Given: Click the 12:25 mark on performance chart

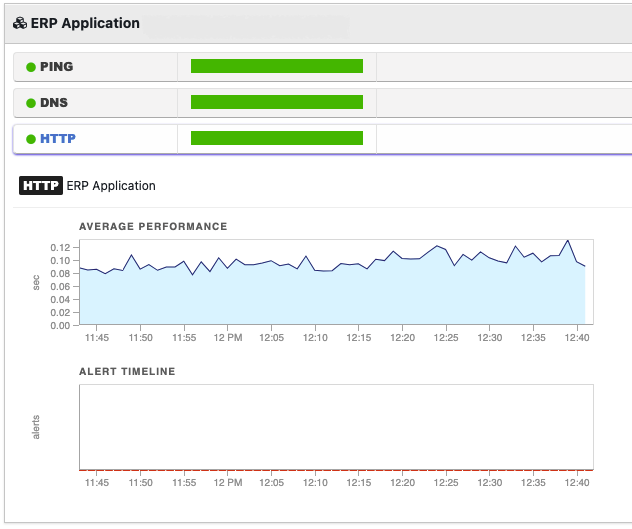Looking at the screenshot, I should coord(446,337).
